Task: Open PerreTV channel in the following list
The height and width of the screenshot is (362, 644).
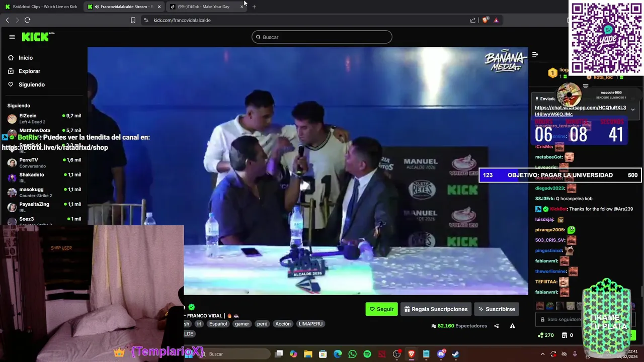Action: [44, 163]
